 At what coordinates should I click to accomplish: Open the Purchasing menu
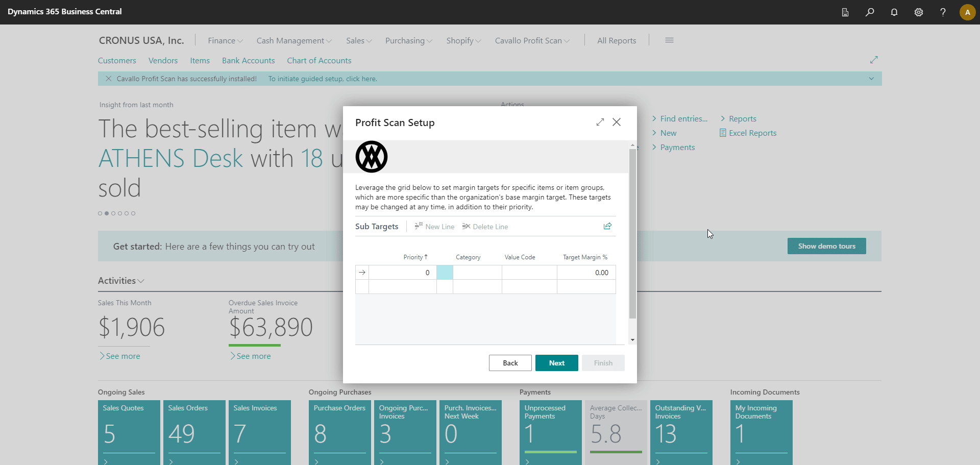click(x=408, y=41)
